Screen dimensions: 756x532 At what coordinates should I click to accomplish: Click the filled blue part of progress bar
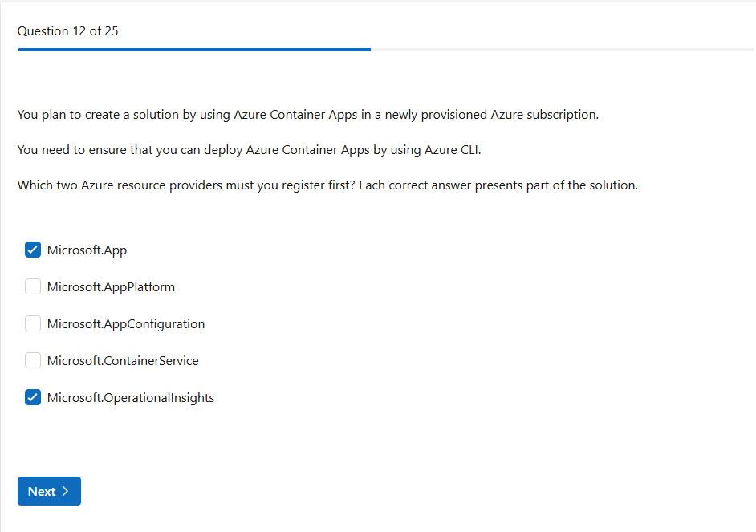tap(193, 50)
